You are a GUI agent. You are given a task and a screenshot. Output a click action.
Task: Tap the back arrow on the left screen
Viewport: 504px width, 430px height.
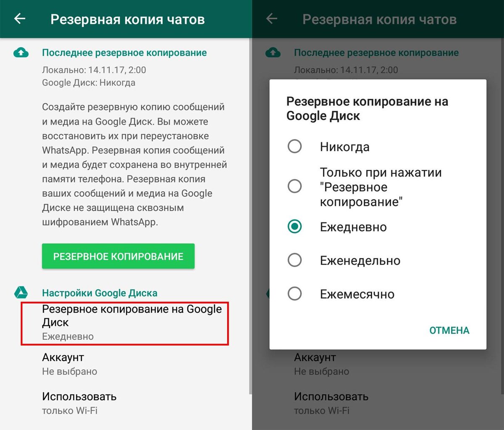coord(20,18)
